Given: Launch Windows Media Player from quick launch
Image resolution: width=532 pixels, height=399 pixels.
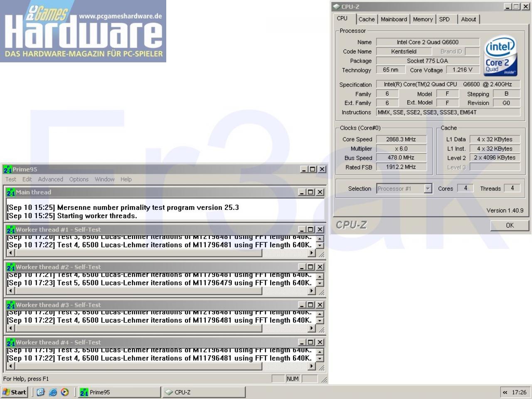Looking at the screenshot, I should point(65,392).
